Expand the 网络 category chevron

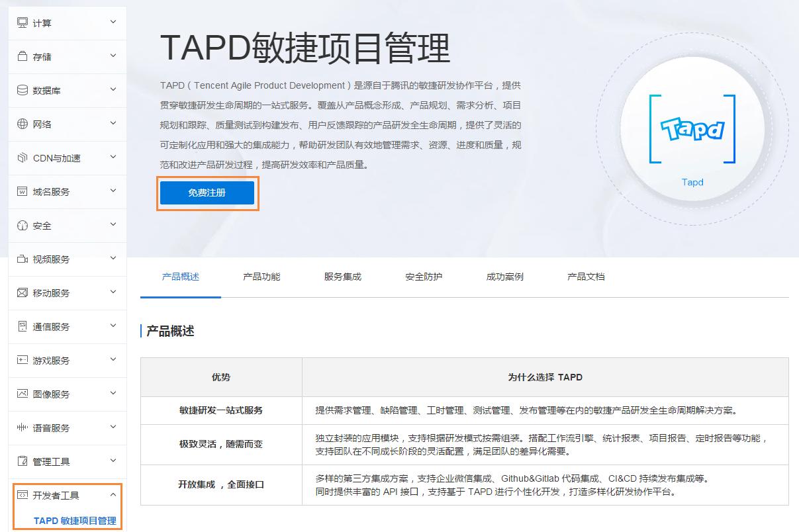coord(113,123)
